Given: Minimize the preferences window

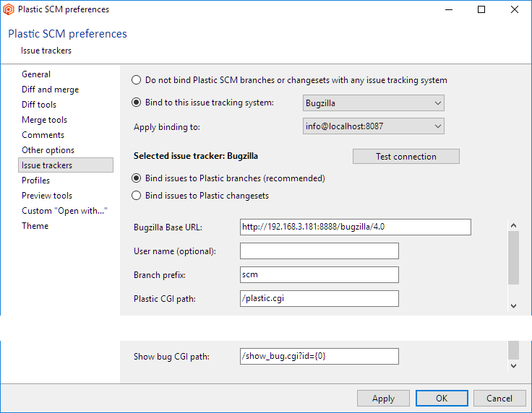Looking at the screenshot, I should click(x=449, y=9).
